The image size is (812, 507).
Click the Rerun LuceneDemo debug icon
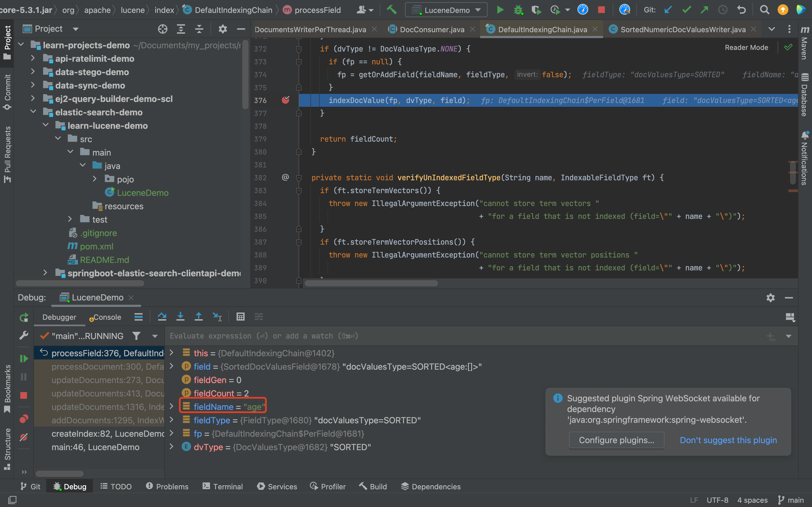click(24, 317)
